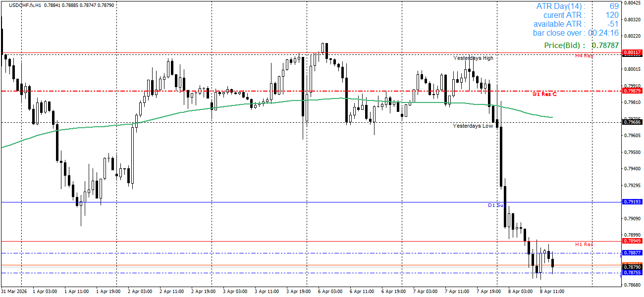644x297 pixels.
Task: Select the red 'D1 Res C' level label
Action: [544, 94]
